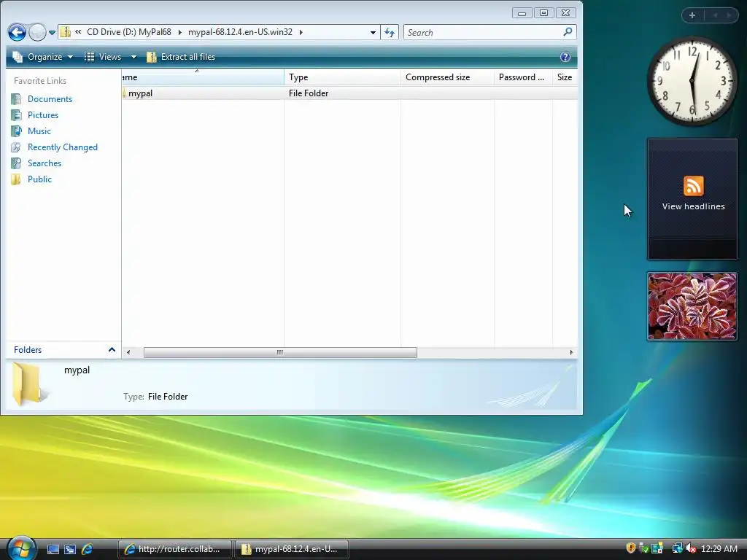
Task: Open Public favorite link
Action: pyautogui.click(x=39, y=179)
